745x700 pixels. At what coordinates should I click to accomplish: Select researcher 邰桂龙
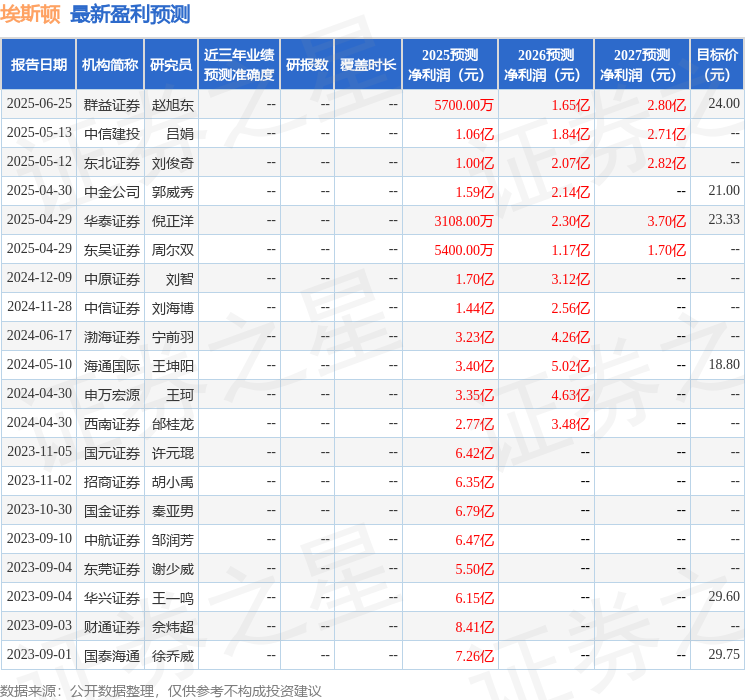172,424
